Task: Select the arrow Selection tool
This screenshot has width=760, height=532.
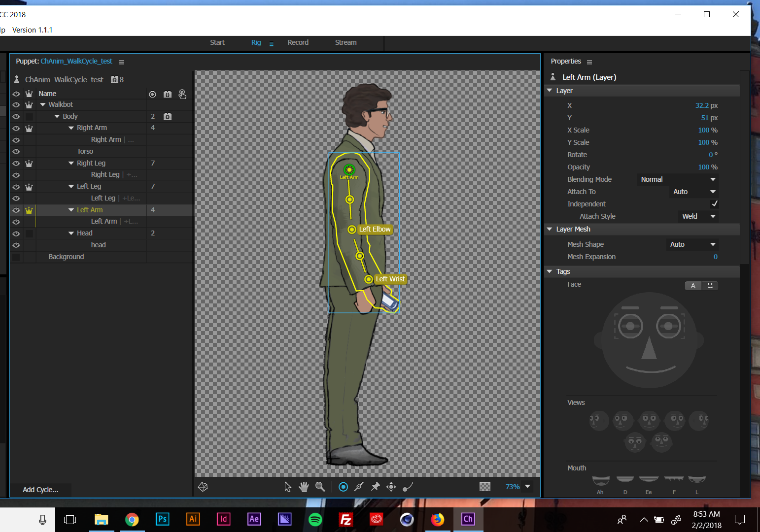Action: (288, 487)
